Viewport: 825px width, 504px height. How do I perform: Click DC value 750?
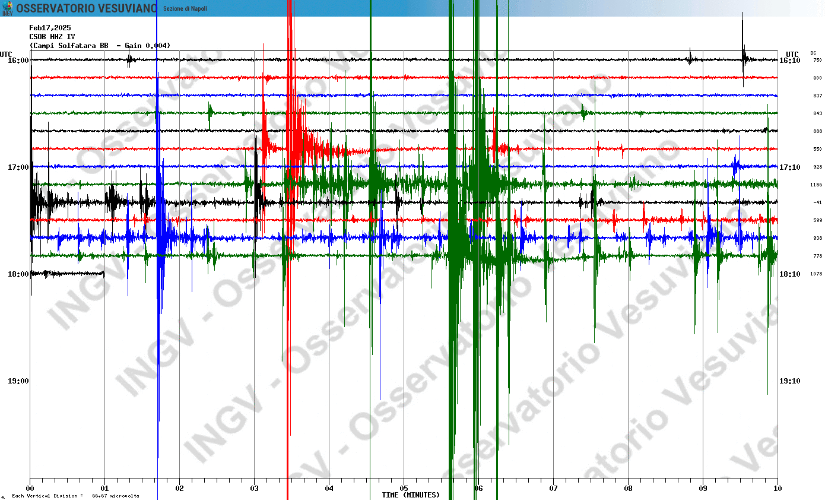tap(817, 60)
